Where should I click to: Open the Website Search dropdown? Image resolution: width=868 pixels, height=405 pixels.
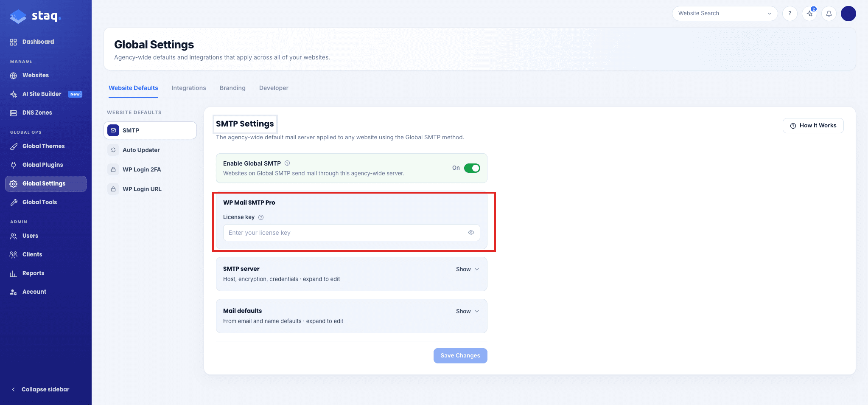point(725,14)
